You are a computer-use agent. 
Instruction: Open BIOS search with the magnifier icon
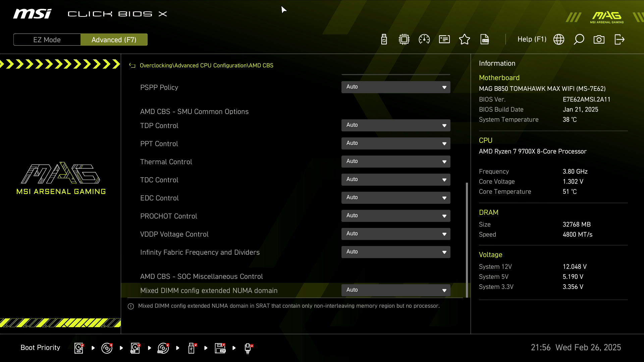579,39
